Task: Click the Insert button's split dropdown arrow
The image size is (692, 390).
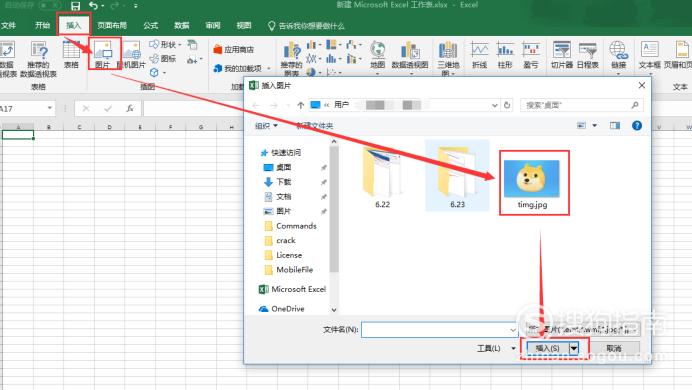Action: 574,348
